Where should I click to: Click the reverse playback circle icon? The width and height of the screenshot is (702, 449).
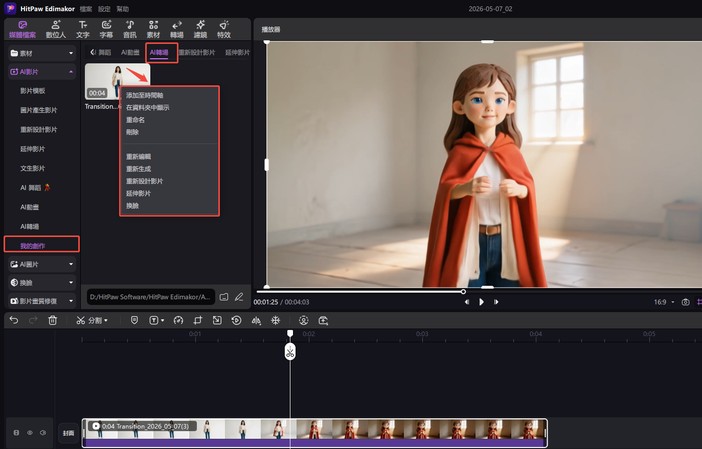(x=236, y=320)
